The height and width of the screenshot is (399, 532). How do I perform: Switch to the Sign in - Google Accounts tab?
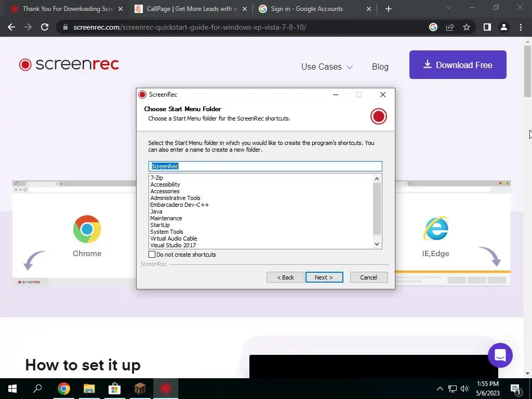(314, 9)
